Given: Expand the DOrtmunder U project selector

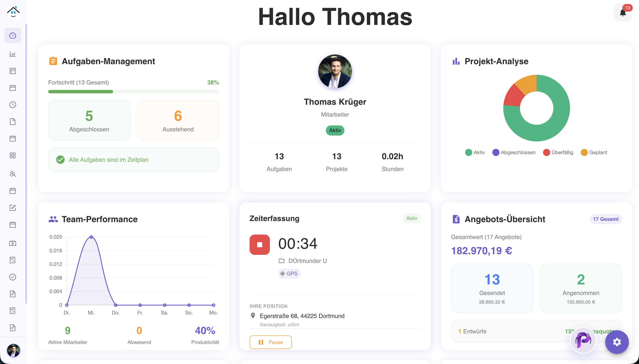Looking at the screenshot, I should point(307,261).
